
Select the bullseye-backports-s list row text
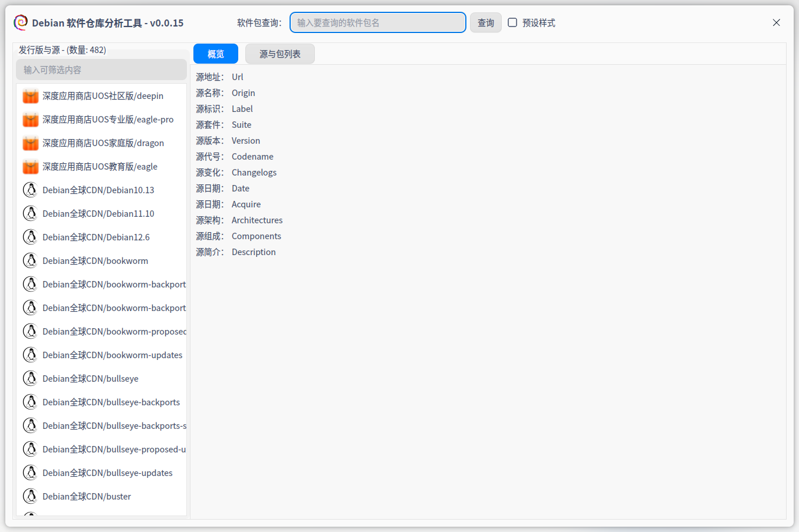point(114,425)
